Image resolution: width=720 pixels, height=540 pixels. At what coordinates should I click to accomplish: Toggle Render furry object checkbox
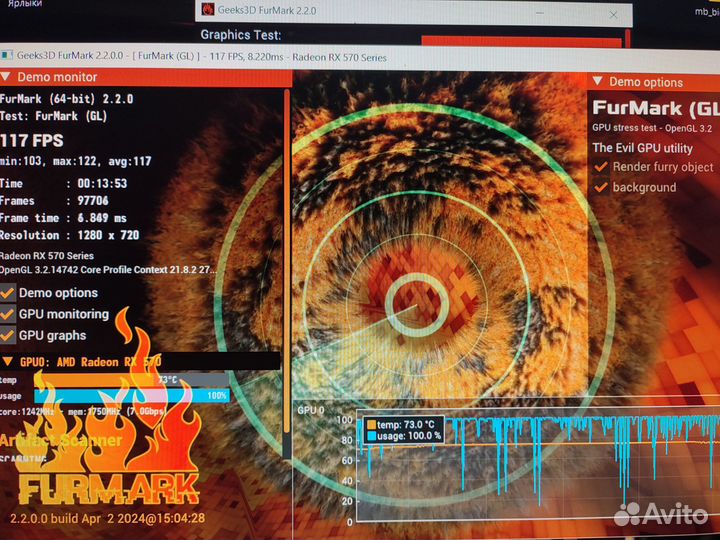click(x=601, y=167)
